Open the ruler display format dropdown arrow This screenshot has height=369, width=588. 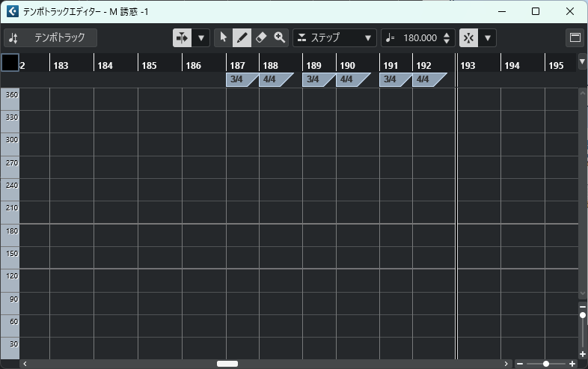coord(582,61)
